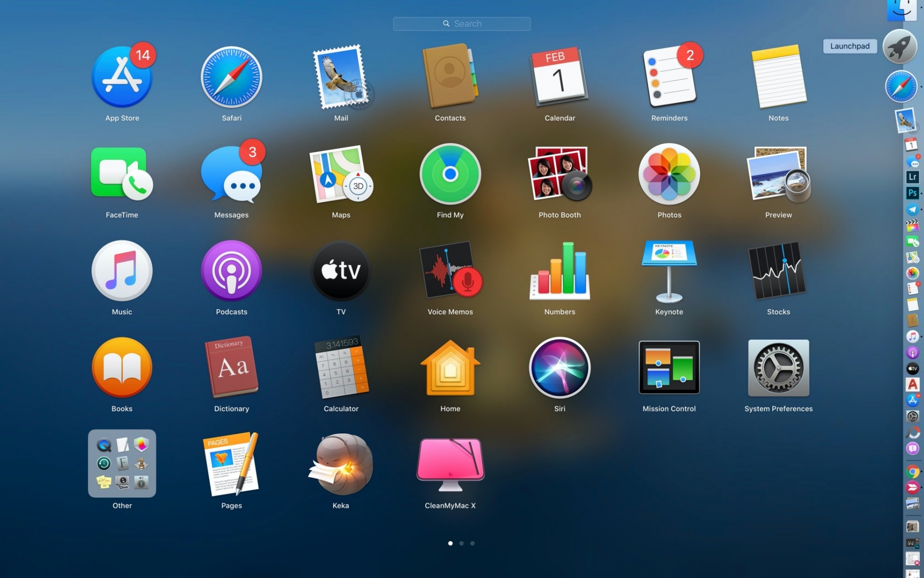The height and width of the screenshot is (578, 924).
Task: Launch Music from the Launchpad grid
Action: 122,271
